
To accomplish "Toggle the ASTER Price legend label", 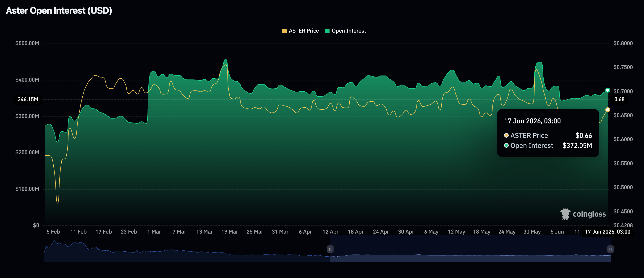I will (304, 31).
